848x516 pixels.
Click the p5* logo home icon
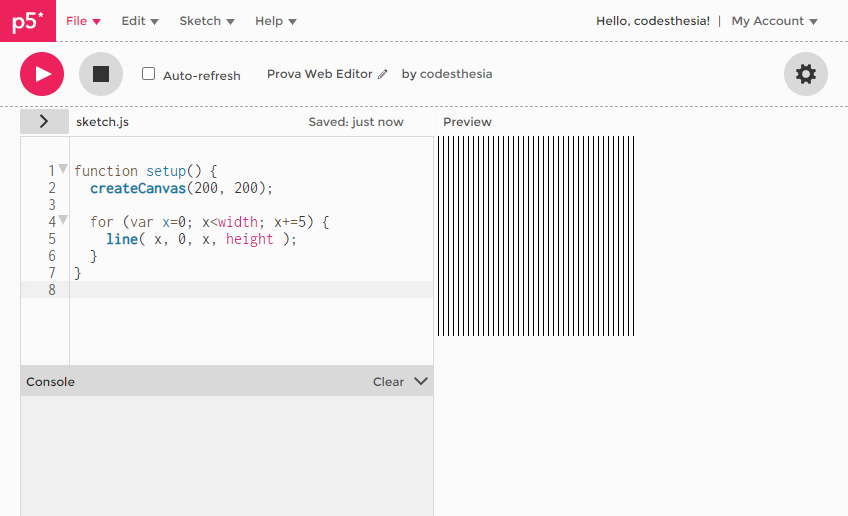27,21
